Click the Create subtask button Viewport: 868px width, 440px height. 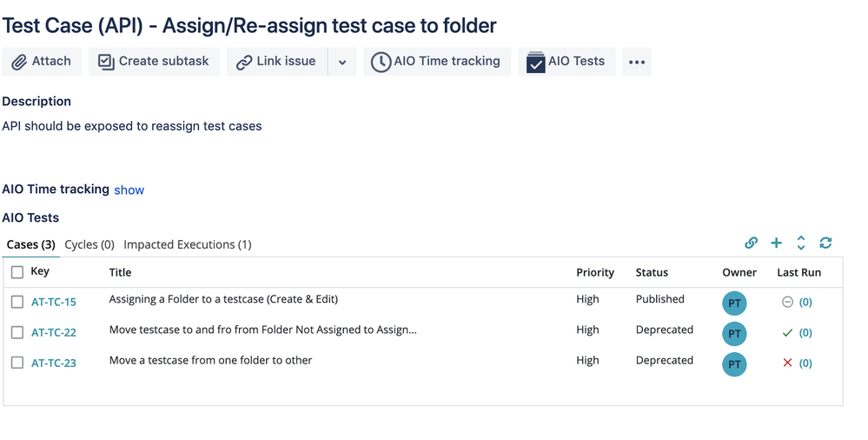(154, 62)
